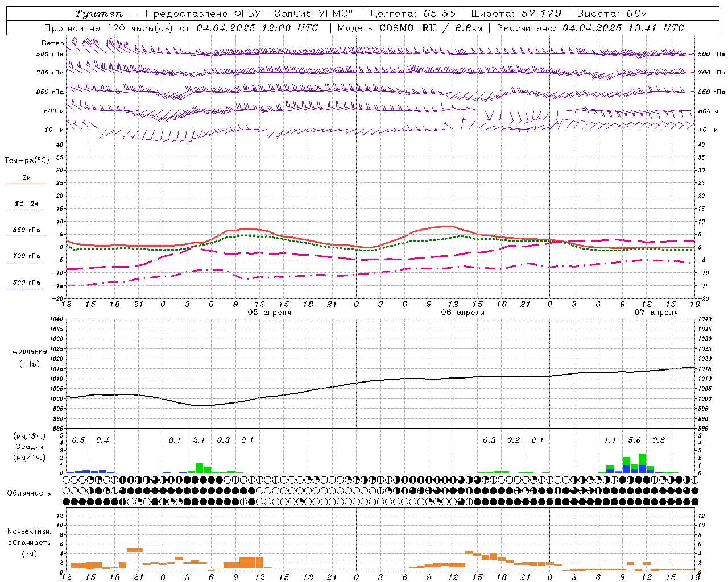Screen dimensions: 728x582
Task: Click the "700 гПа" entry in the temperature legend
Action: [27, 256]
